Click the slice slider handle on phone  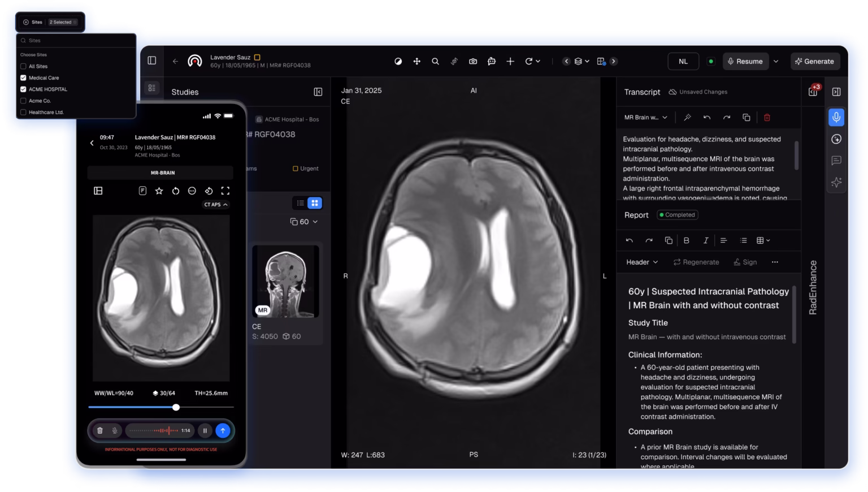click(x=176, y=407)
